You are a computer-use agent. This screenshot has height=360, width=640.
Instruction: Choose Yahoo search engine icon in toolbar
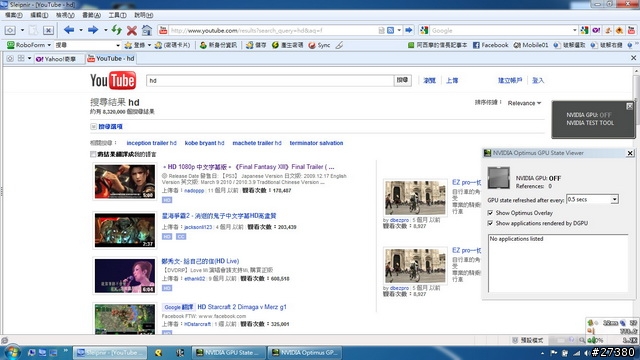point(596,30)
